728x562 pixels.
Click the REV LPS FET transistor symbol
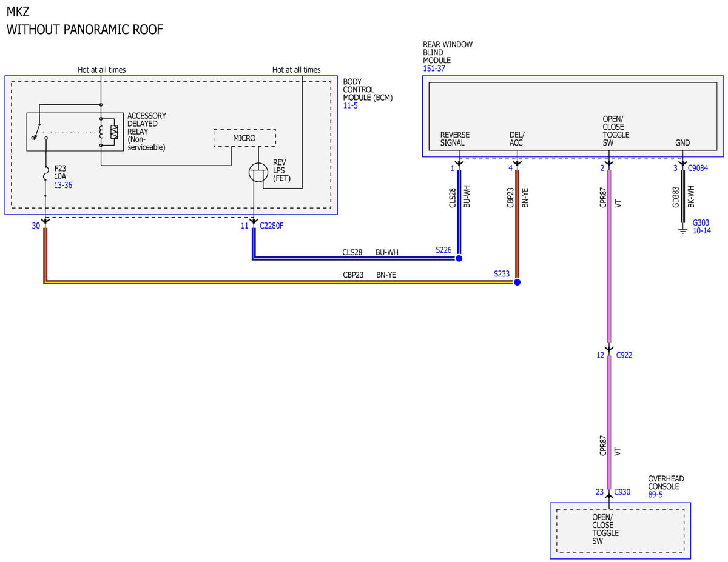coord(258,174)
